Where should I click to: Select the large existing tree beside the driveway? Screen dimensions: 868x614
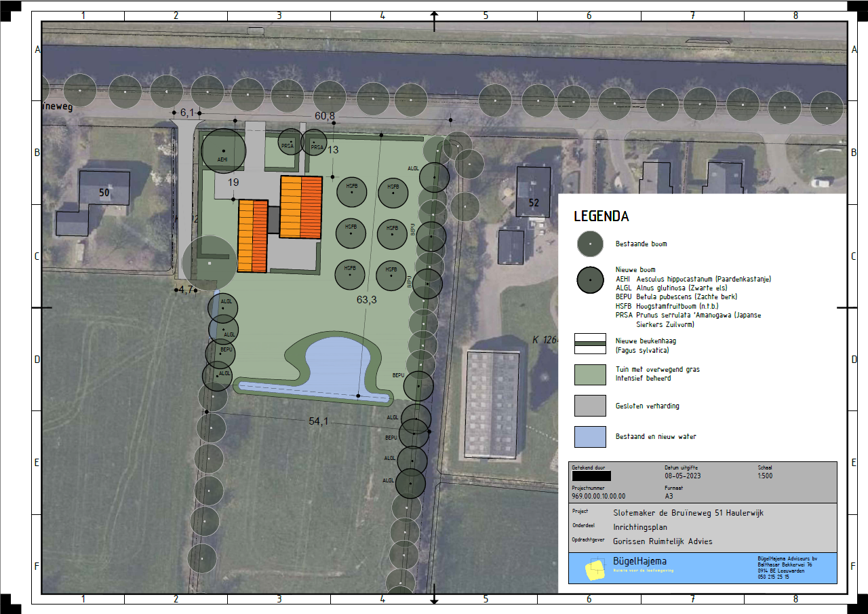210,263
